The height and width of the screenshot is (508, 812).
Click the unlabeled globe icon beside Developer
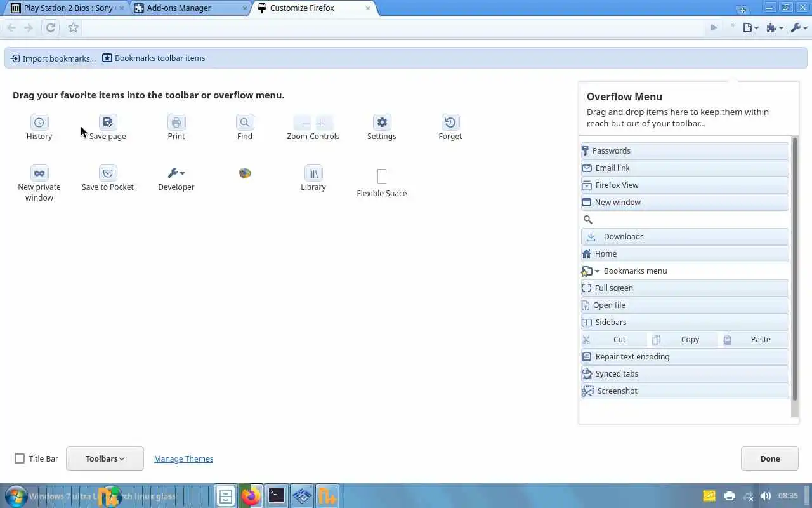245,173
